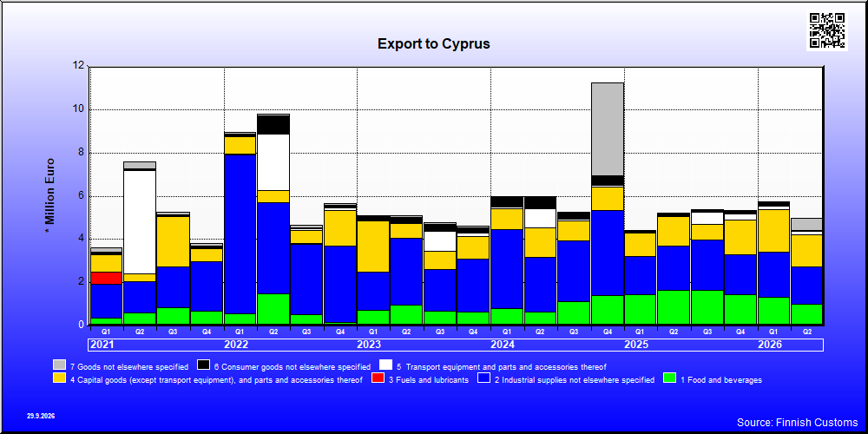Click legend text 1 Food and beverages
This screenshot has height=434, width=868.
click(x=720, y=380)
